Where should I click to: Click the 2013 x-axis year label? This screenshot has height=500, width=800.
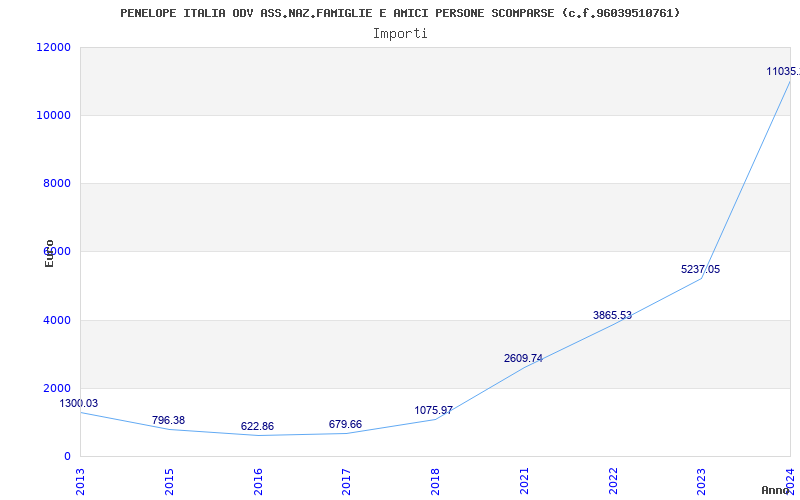click(x=81, y=478)
